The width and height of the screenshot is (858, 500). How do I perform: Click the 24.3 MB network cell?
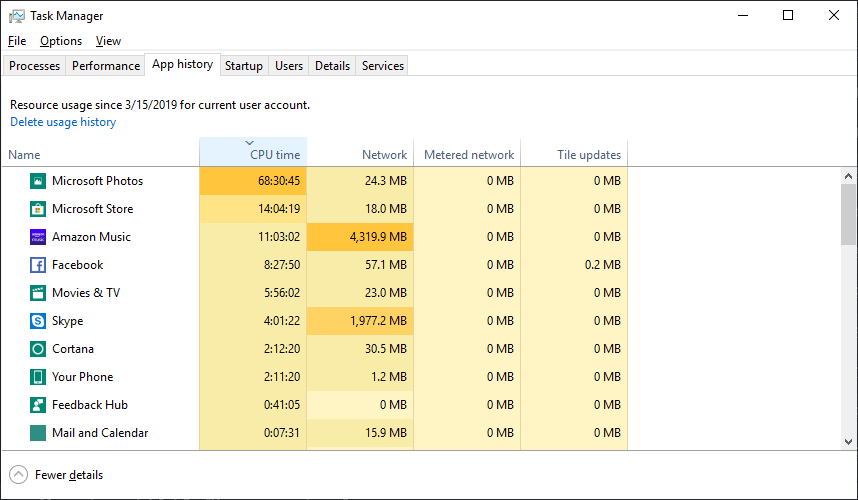[360, 181]
